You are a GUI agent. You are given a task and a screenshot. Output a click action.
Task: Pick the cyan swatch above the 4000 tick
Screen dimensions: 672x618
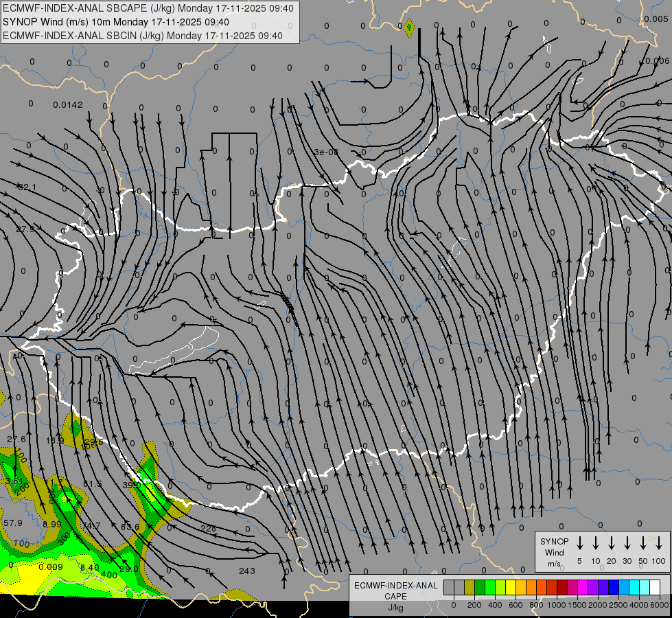(635, 587)
